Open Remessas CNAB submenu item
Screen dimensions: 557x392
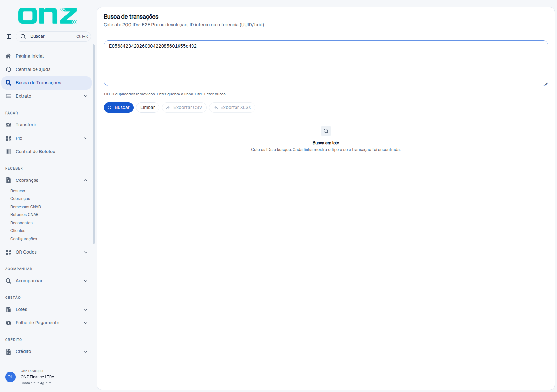point(26,207)
